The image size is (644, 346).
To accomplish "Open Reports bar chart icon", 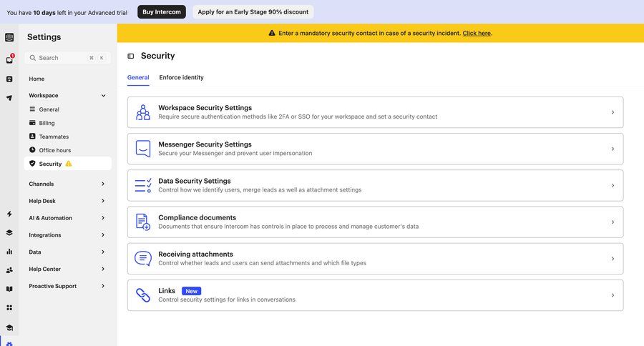I will click(x=9, y=251).
